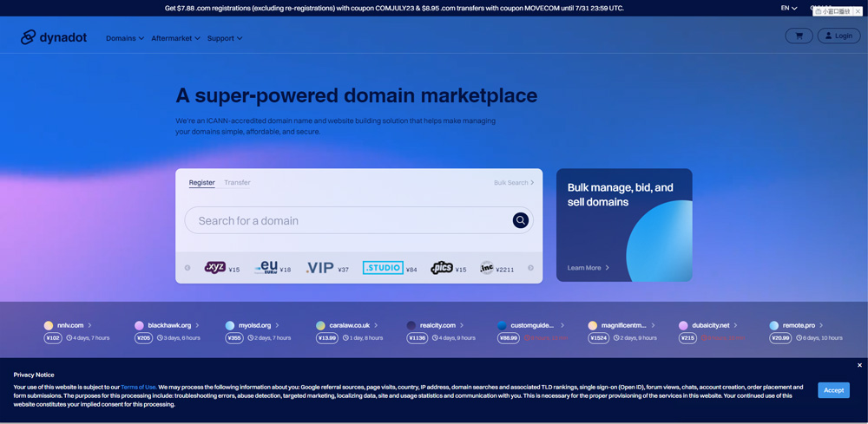This screenshot has width=868, height=424.
Task: Open the blackhawk.org auction listing
Action: (x=169, y=326)
